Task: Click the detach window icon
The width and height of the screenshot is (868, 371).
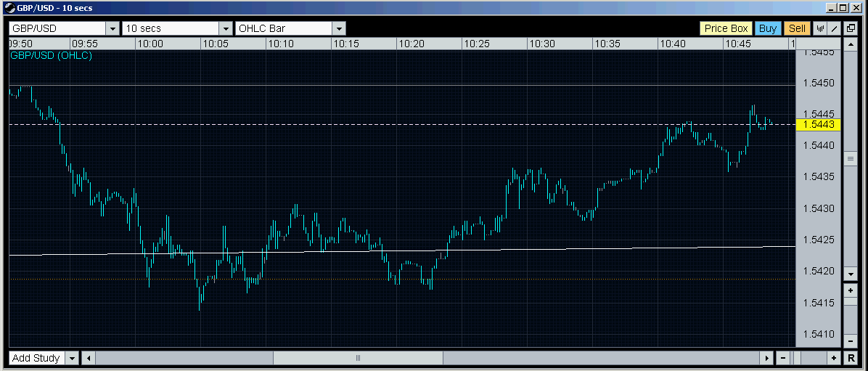Action: 851,28
